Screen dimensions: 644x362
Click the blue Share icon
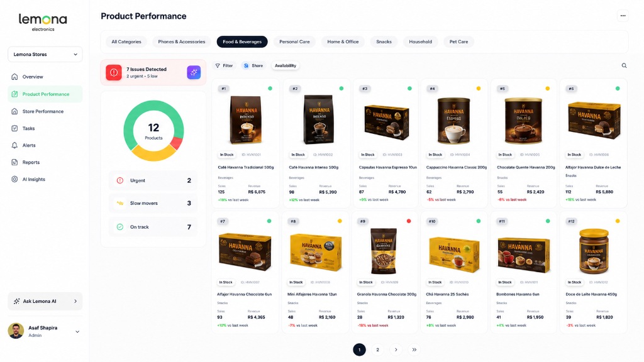click(x=246, y=65)
